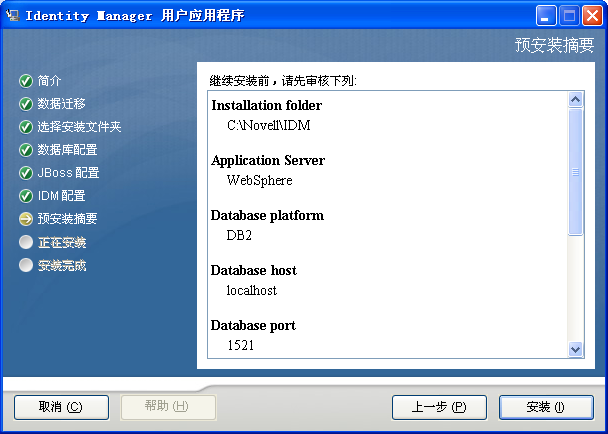Go back with 上一步 (P) button
Screen dimensions: 608x434
tap(439, 407)
